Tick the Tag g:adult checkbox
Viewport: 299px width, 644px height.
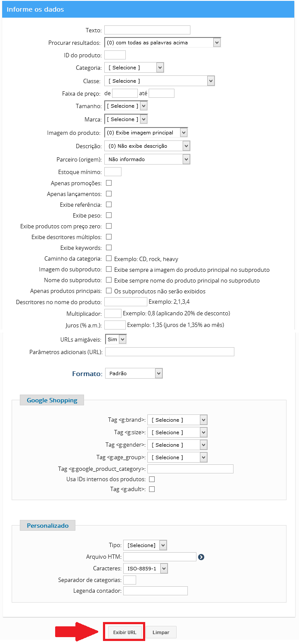pos(152,489)
